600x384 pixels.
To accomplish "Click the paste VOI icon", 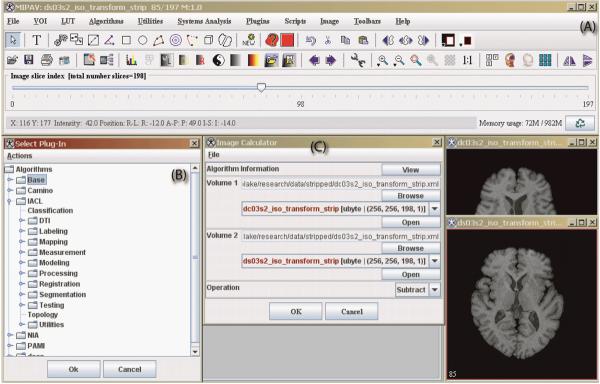I will [363, 40].
